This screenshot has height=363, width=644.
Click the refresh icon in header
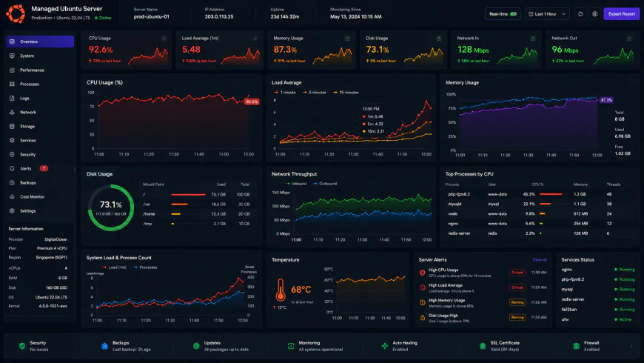click(x=580, y=14)
